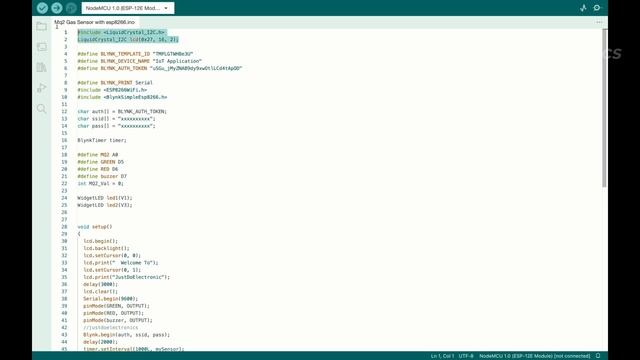The width and height of the screenshot is (640, 360).
Task: Click the pinMode(GREEN, OUTPUT); line
Action: (x=116, y=306)
